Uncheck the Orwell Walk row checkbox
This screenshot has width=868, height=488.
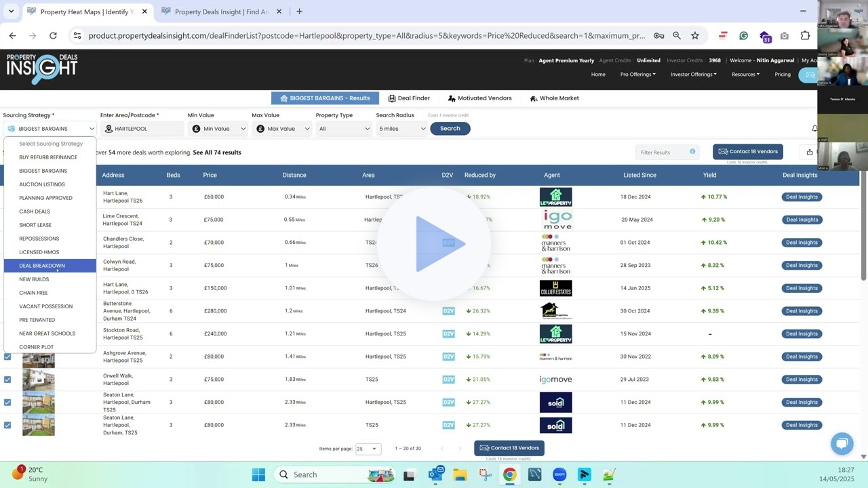7,380
